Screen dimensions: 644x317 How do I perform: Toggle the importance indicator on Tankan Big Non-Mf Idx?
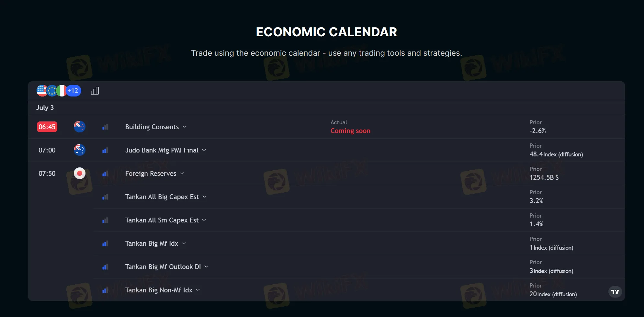105,290
